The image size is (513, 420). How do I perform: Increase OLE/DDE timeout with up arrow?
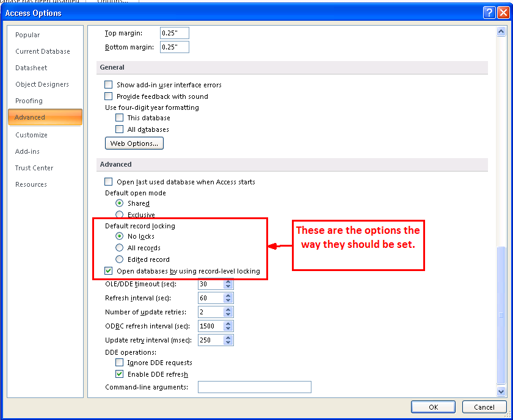[x=228, y=281]
